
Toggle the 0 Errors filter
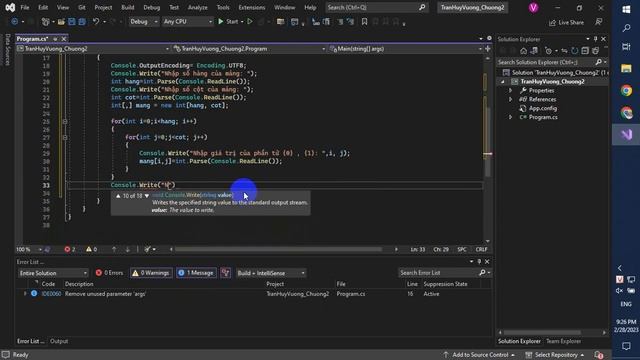coord(109,273)
